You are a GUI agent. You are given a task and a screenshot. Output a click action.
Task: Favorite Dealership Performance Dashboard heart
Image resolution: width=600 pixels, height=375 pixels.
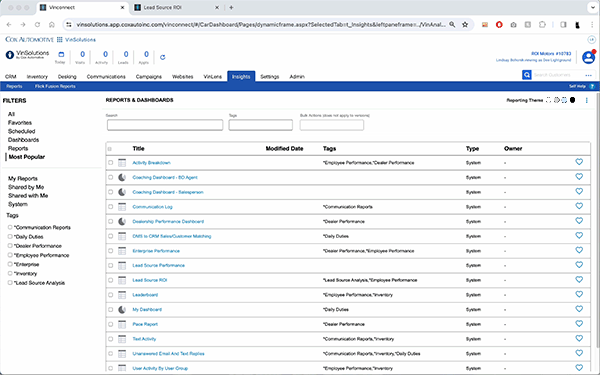[x=579, y=221]
